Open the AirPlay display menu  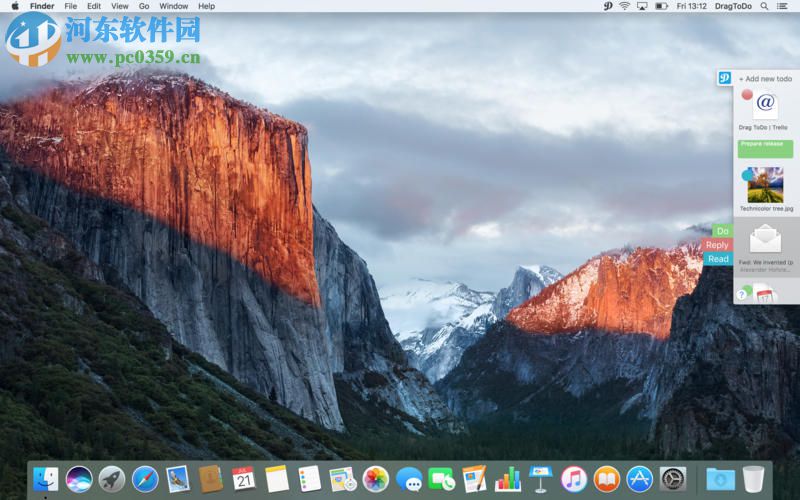click(x=642, y=6)
